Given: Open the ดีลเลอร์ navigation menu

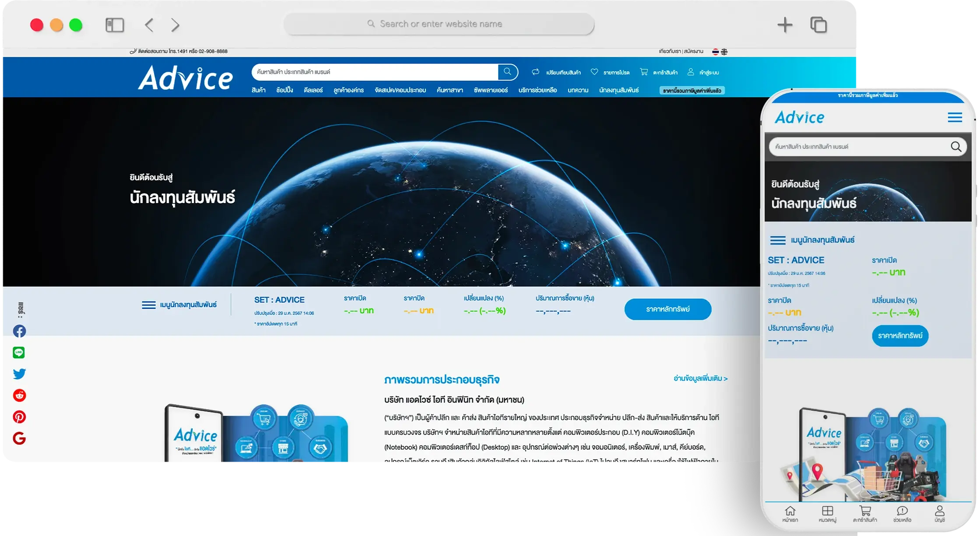Looking at the screenshot, I should (x=313, y=90).
